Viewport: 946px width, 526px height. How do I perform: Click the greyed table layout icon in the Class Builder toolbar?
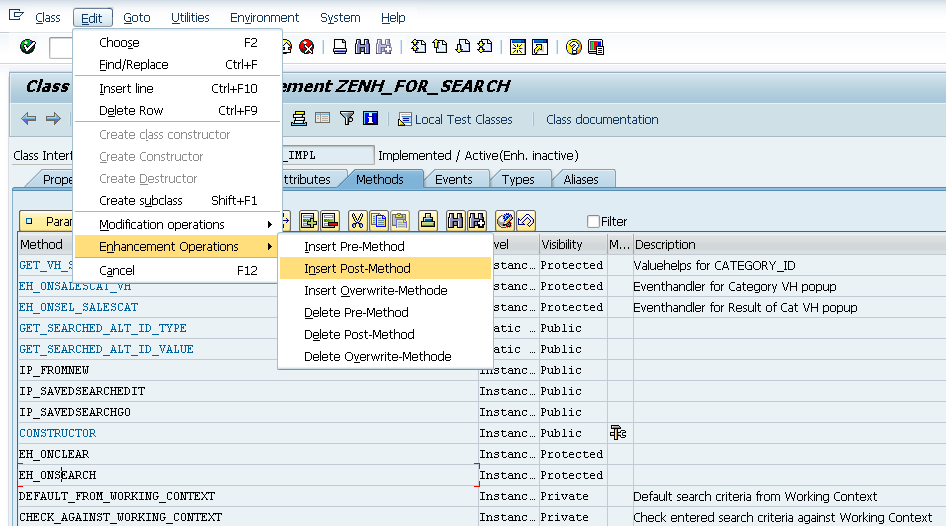pos(323,118)
